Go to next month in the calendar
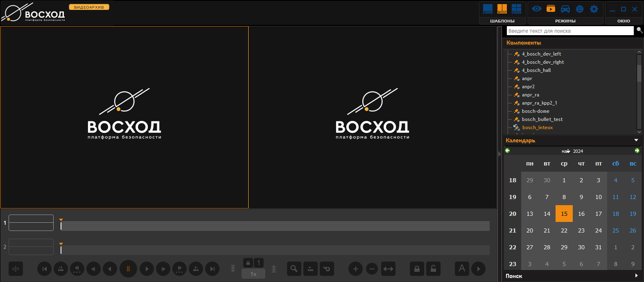Image resolution: width=644 pixels, height=282 pixels. click(637, 151)
